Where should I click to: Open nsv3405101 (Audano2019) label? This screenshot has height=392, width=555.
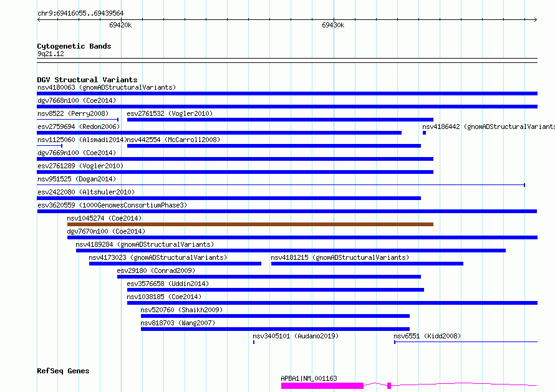pyautogui.click(x=296, y=336)
